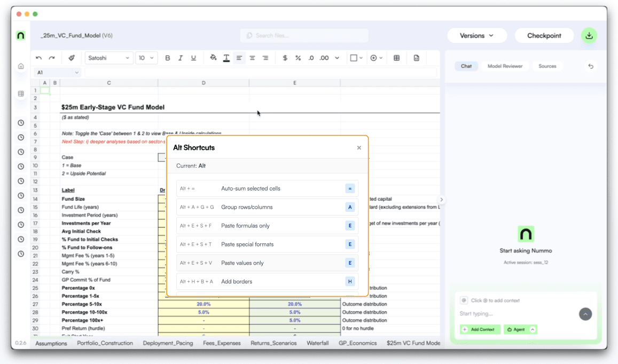Open the home icon in left sidebar
Screen dimensions: 618x364
pos(21,66)
